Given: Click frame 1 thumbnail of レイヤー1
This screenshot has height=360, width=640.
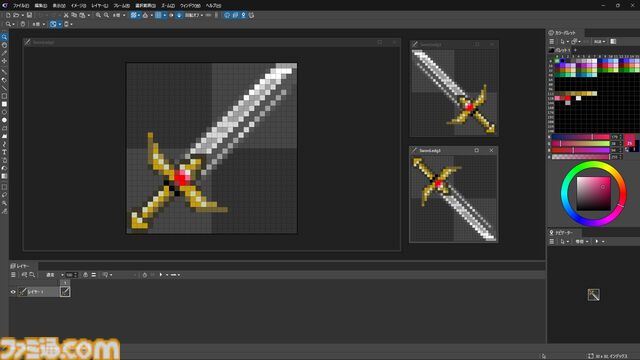Looking at the screenshot, I should point(65,291).
